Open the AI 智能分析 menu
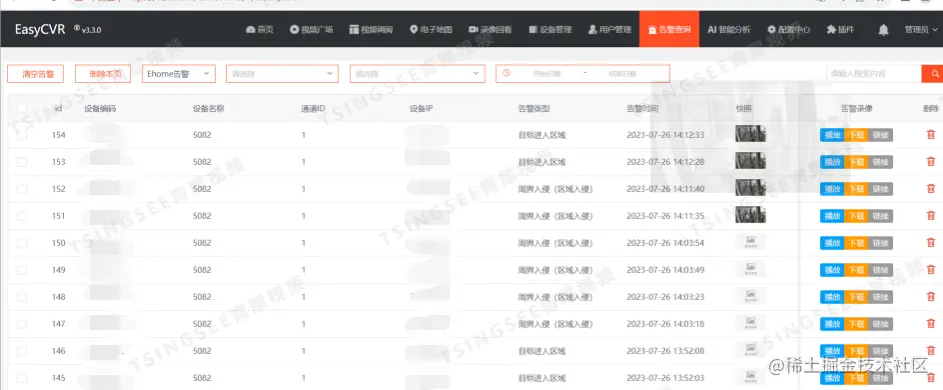The width and height of the screenshot is (943, 390). [x=729, y=29]
